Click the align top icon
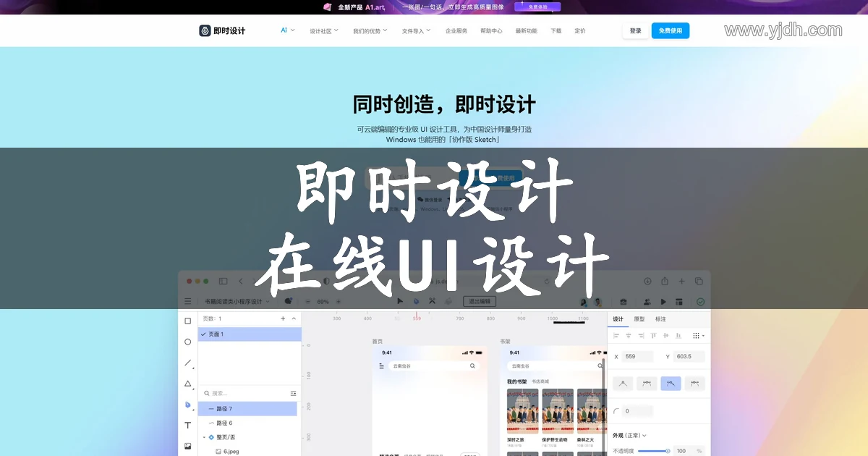Screen dimensions: 868x456 [654, 336]
